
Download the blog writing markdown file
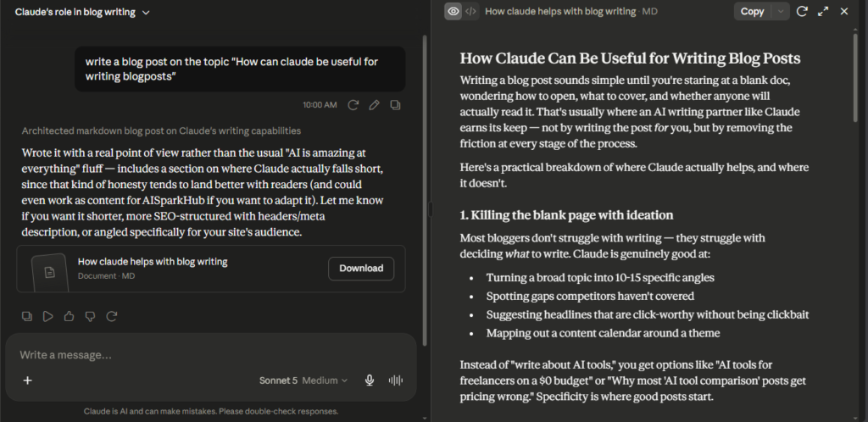click(361, 269)
